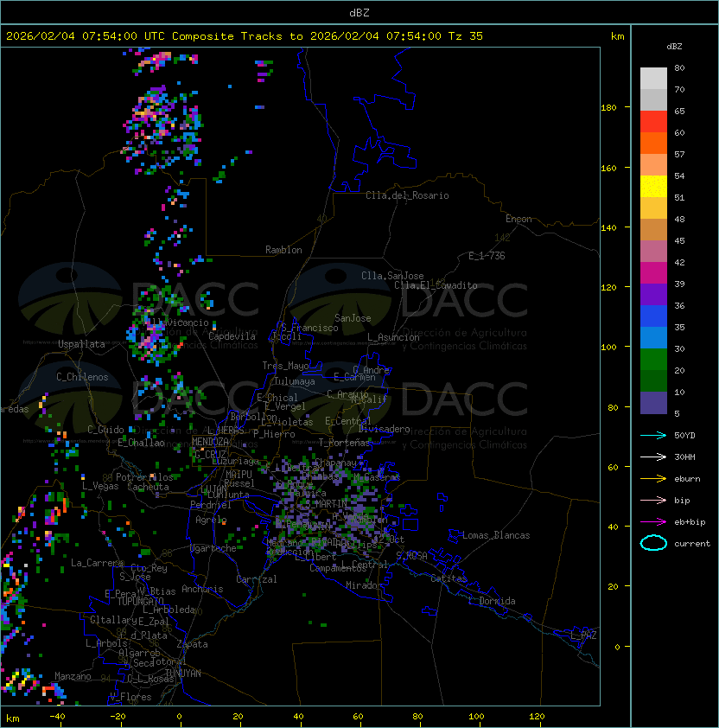Image resolution: width=719 pixels, height=728 pixels.
Task: Click the green swatch between 30 and 20
Action: click(x=653, y=360)
